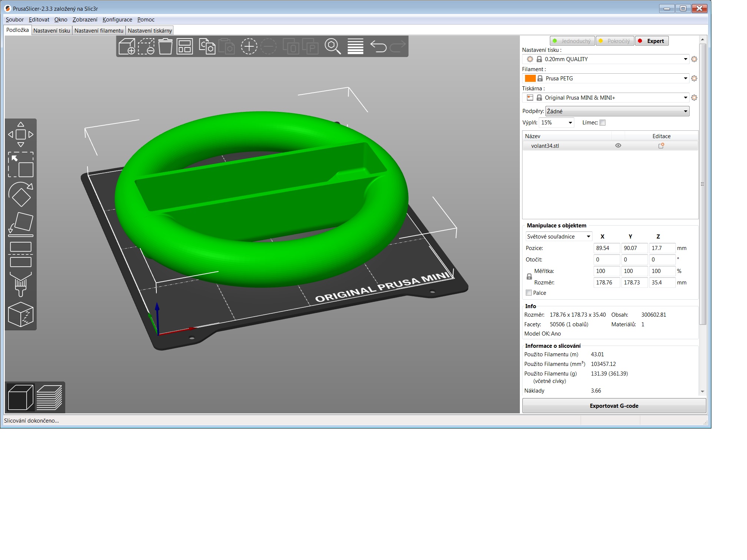Image resolution: width=747 pixels, height=560 pixels.
Task: Click position X field 89.54
Action: (x=607, y=248)
